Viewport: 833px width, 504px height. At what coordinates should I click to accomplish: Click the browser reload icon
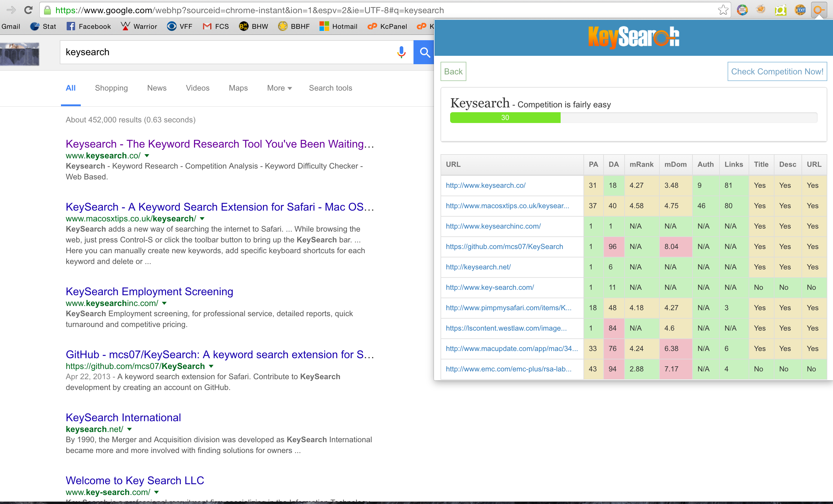coord(29,10)
